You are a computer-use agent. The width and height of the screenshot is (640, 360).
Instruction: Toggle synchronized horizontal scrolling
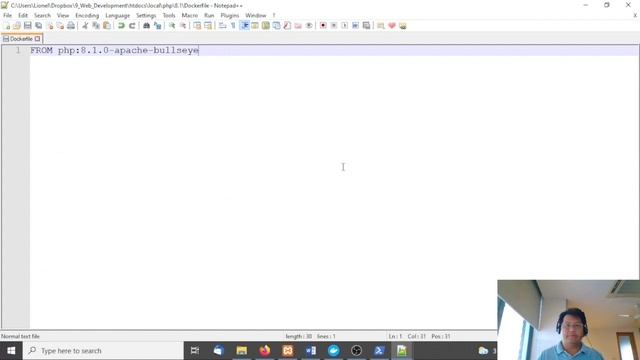(x=208, y=26)
